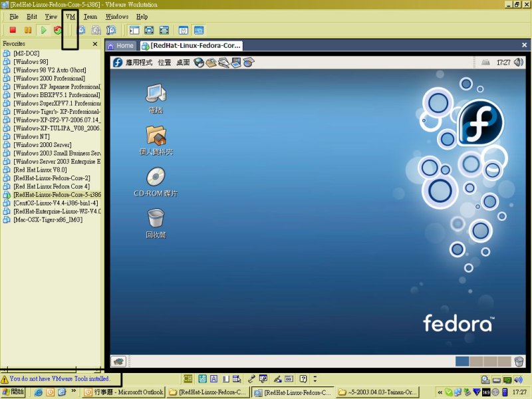Expand hidden system tray icons chevron
The width and height of the screenshot is (532, 399).
pos(440,392)
